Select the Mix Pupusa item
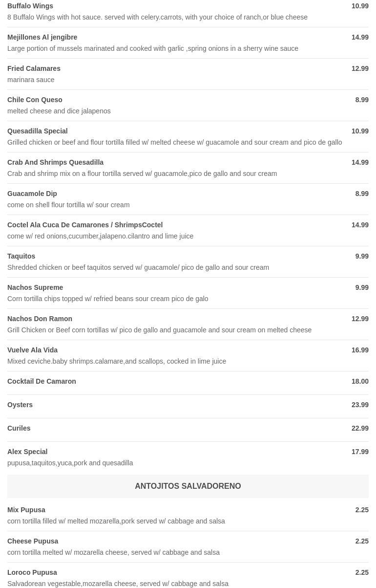 [x=26, y=510]
